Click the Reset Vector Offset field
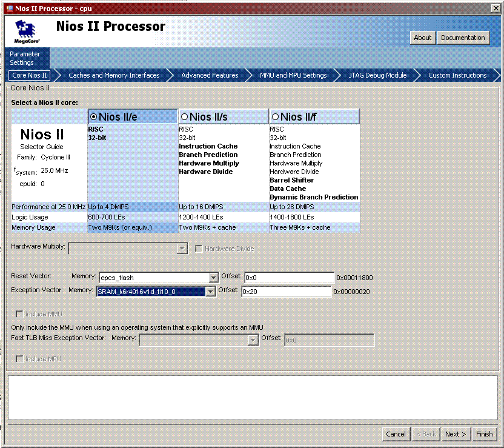The width and height of the screenshot is (504, 448). [290, 278]
